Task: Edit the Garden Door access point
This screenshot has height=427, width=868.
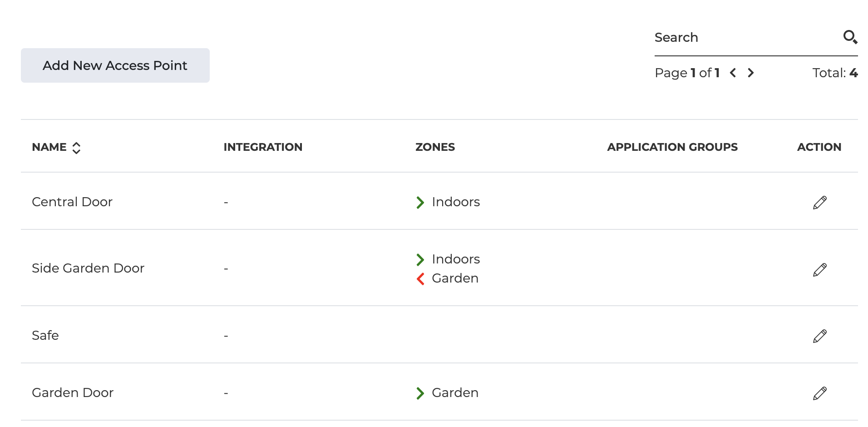Action: tap(819, 393)
